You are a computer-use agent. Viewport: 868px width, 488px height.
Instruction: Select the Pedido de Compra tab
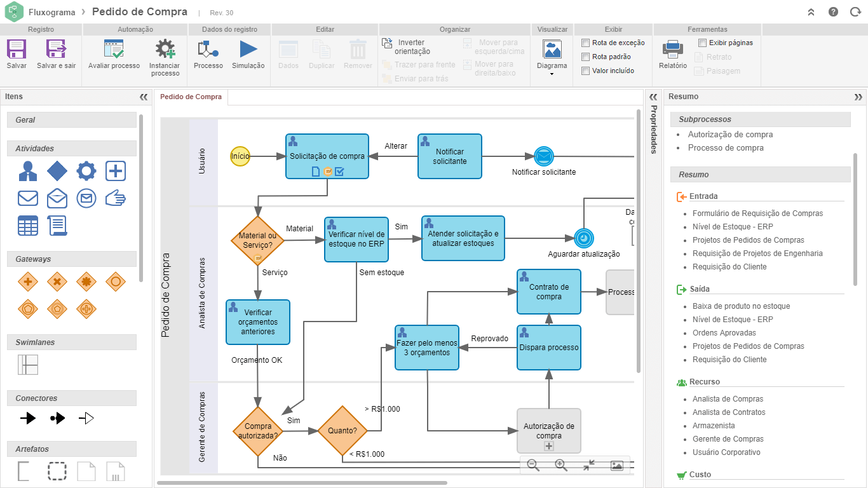click(191, 97)
